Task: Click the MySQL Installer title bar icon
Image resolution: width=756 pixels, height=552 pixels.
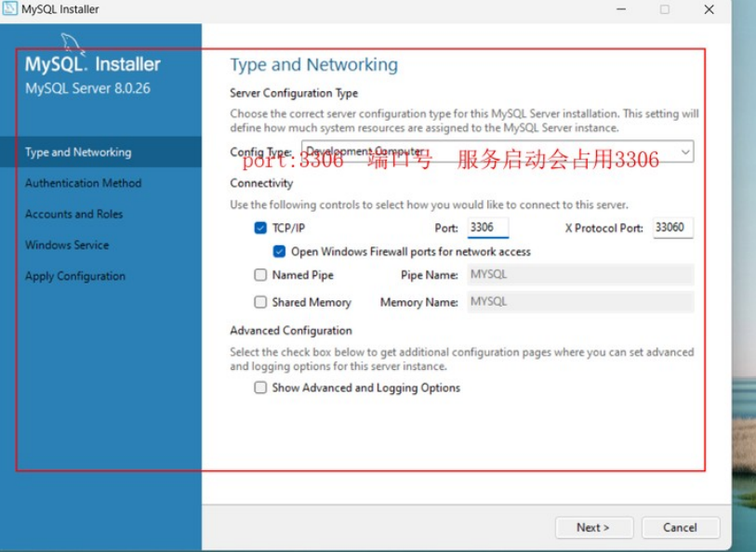Action: point(9,8)
